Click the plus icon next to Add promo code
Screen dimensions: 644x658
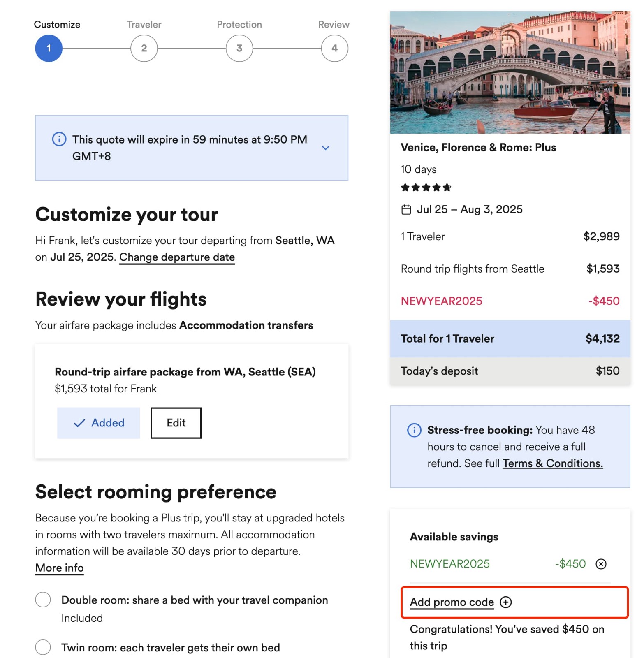point(505,602)
